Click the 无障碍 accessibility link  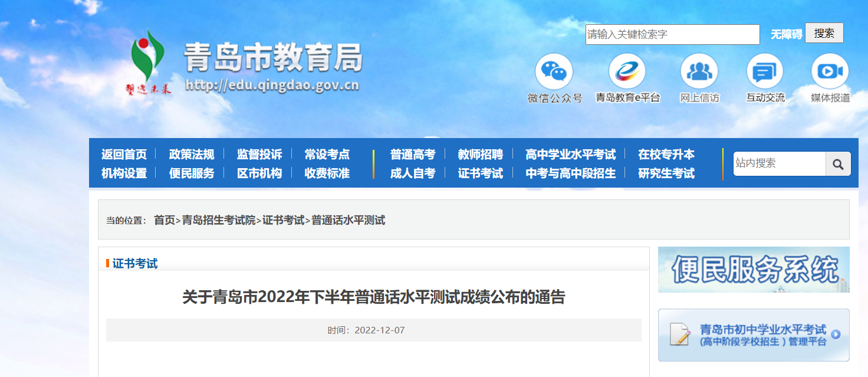pos(787,34)
